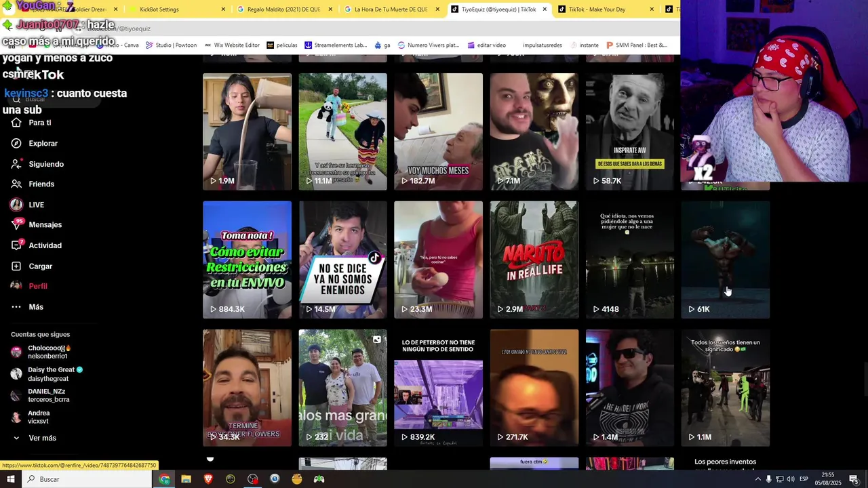Open the 23.3M views egg video

438,260
